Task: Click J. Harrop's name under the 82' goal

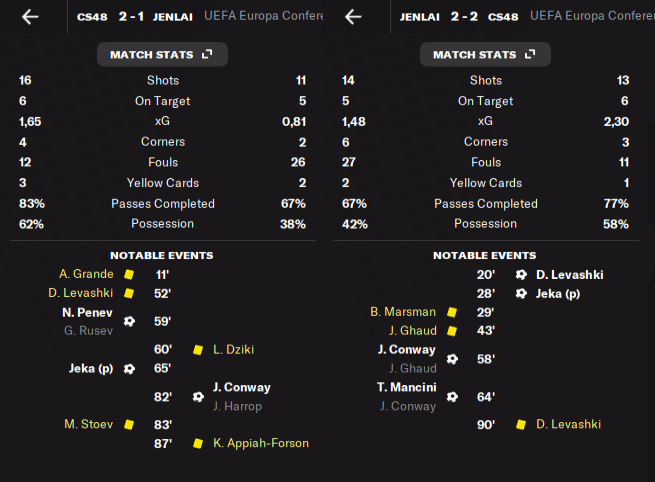Action: (x=237, y=406)
